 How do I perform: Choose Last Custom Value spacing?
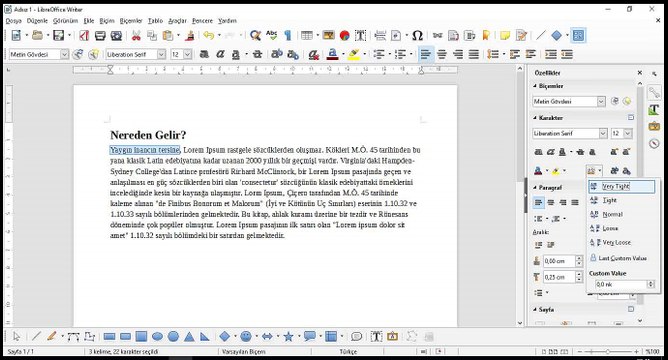(x=622, y=258)
